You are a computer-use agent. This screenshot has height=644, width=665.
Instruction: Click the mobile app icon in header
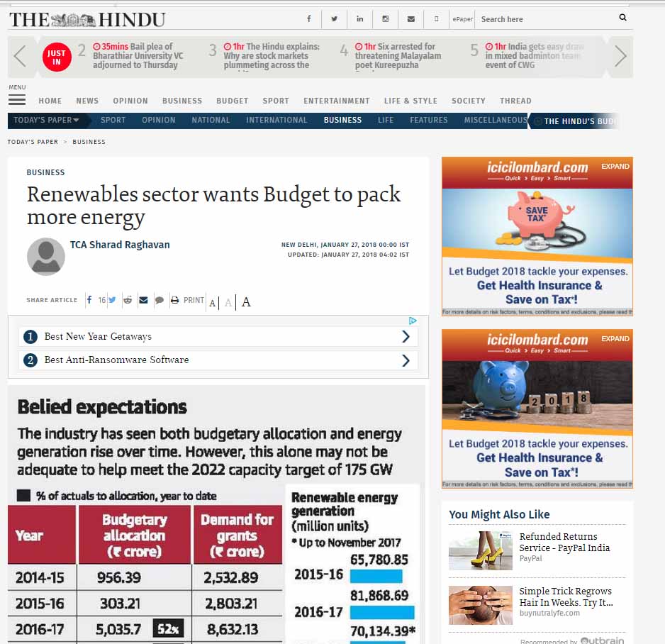pos(437,19)
